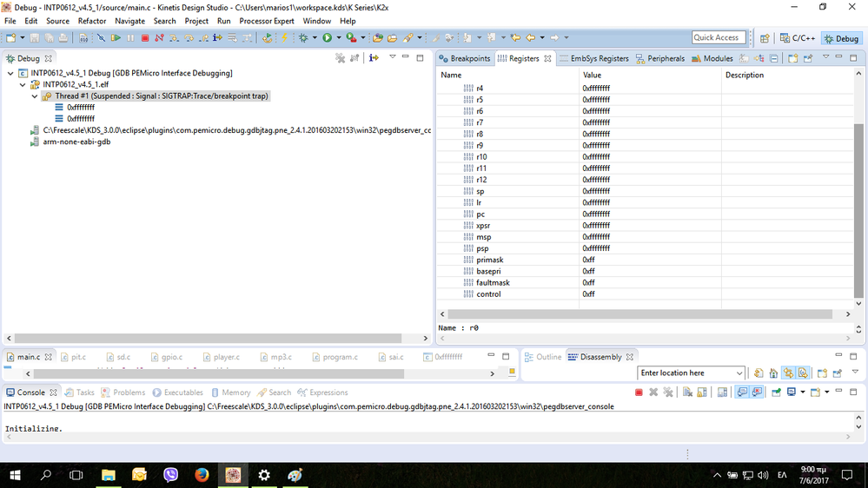868x488 pixels.
Task: Click the Refresh View icon in Disassembly panel
Action: point(759,373)
